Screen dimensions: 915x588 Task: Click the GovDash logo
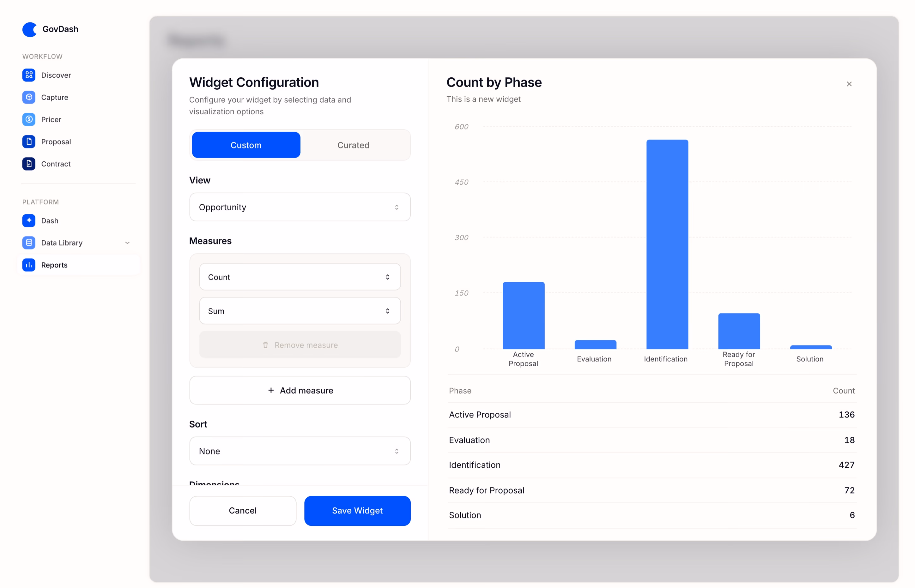[29, 29]
